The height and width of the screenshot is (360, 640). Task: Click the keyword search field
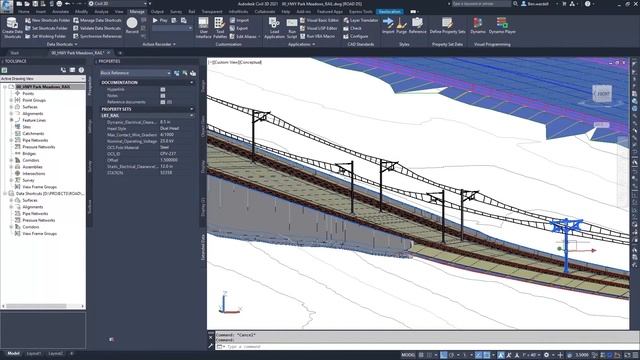(481, 4)
